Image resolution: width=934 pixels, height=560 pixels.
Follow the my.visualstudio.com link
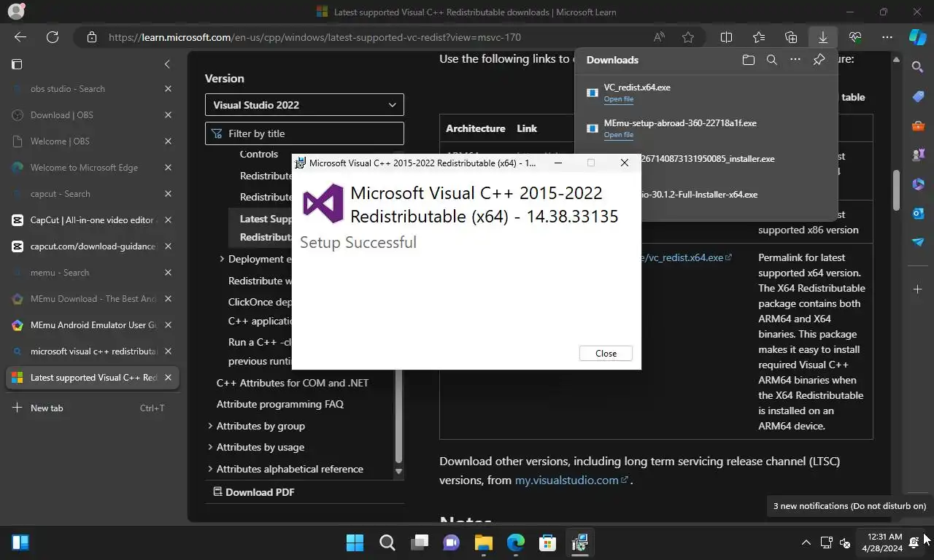(571, 480)
